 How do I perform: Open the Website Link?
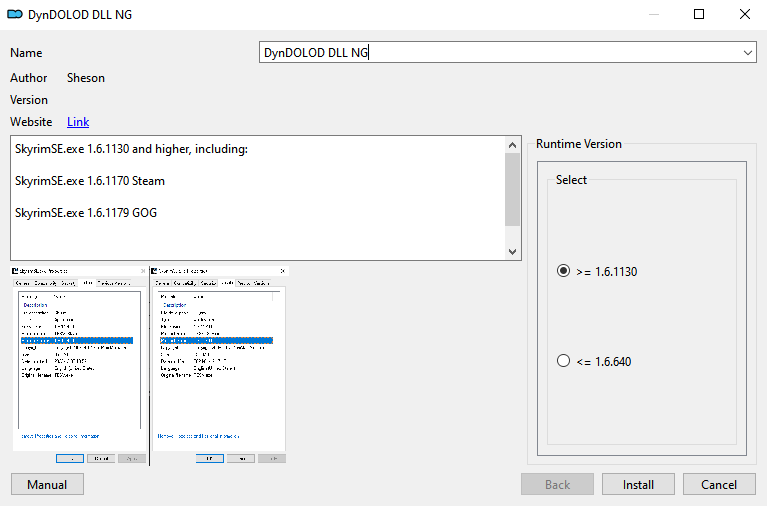[x=78, y=122]
